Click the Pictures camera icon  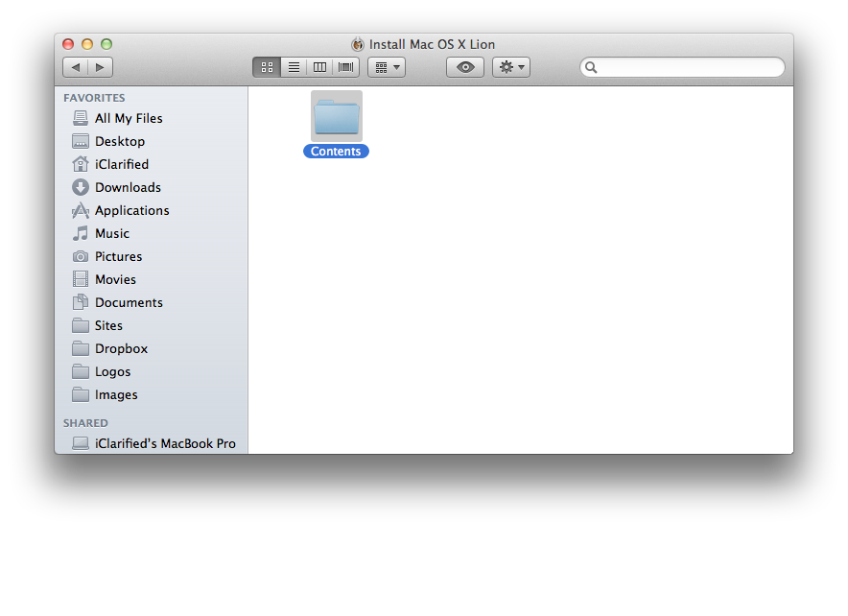(80, 256)
